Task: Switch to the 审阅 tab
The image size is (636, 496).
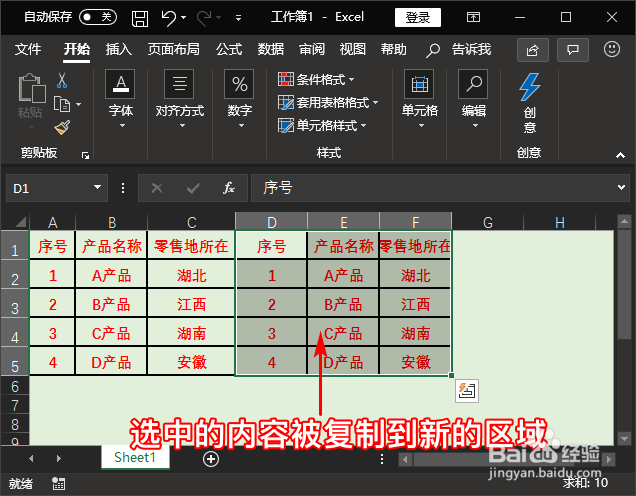Action: point(312,49)
